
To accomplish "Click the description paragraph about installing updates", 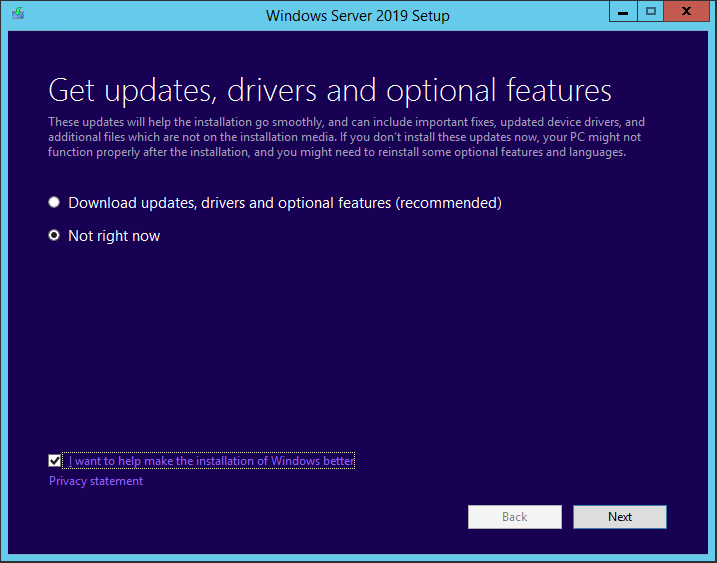I will click(x=345, y=137).
